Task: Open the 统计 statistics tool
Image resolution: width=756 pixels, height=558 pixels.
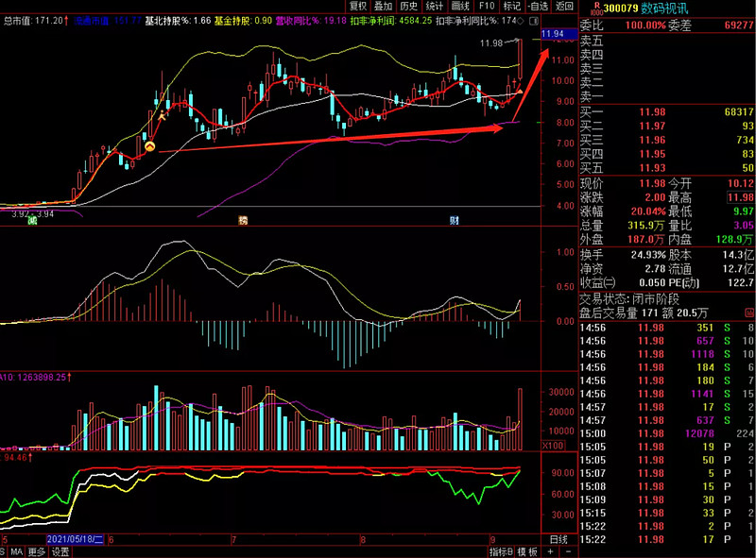Action: pos(435,7)
